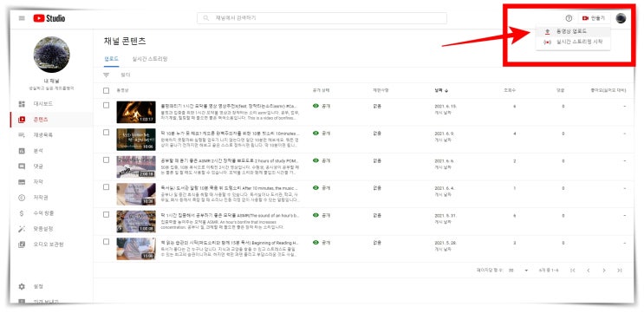The height and width of the screenshot is (313, 644).
Task: Open visibility 공개 dropdown for 2021. 6. 15. video
Action: pos(322,106)
